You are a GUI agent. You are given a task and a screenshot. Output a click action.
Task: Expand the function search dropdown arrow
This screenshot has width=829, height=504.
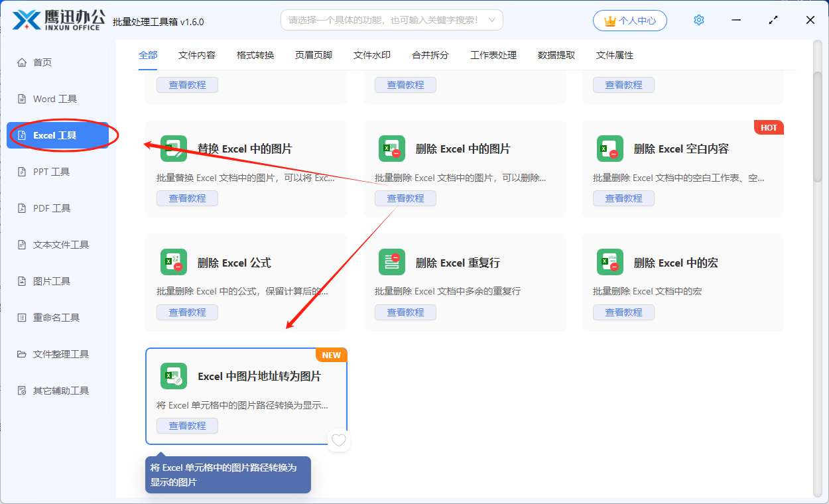coord(492,20)
